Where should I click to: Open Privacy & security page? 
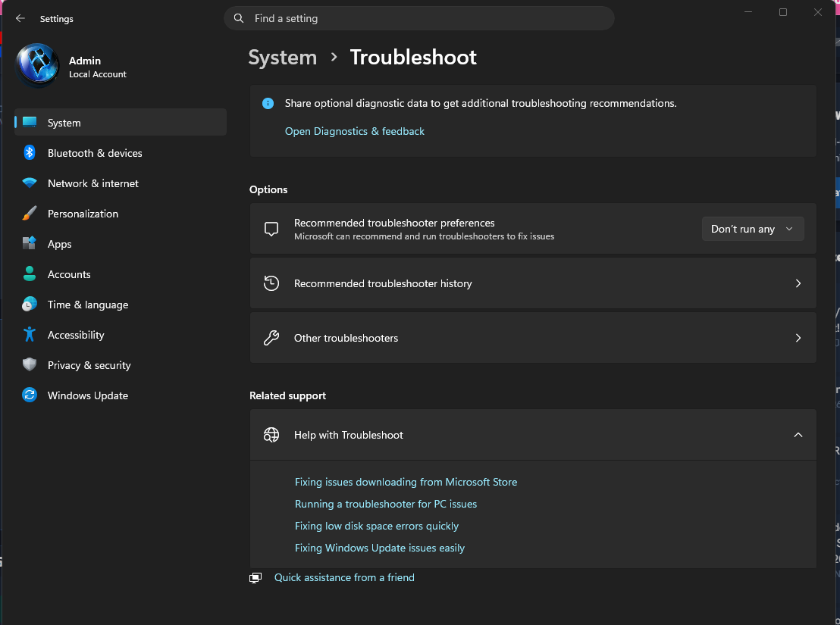(121, 365)
